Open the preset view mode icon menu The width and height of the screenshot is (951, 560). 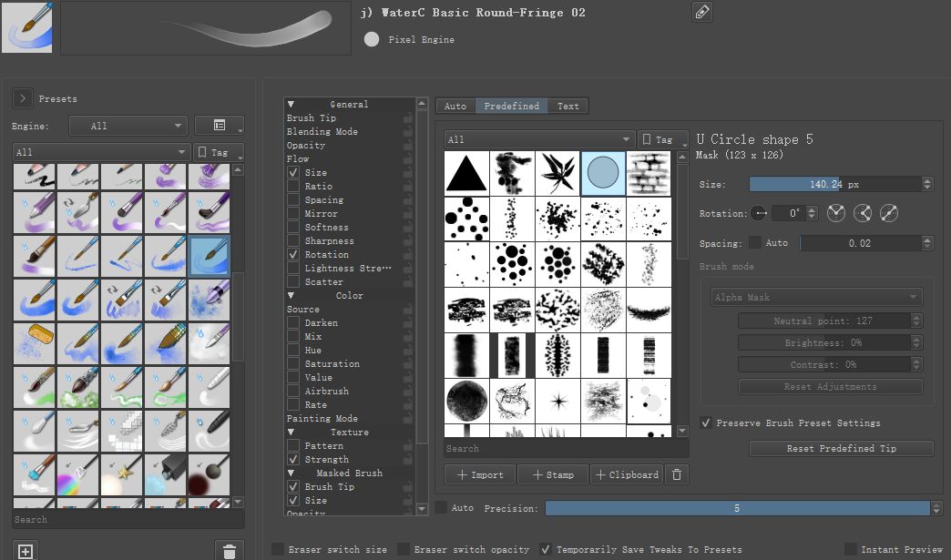pos(220,126)
